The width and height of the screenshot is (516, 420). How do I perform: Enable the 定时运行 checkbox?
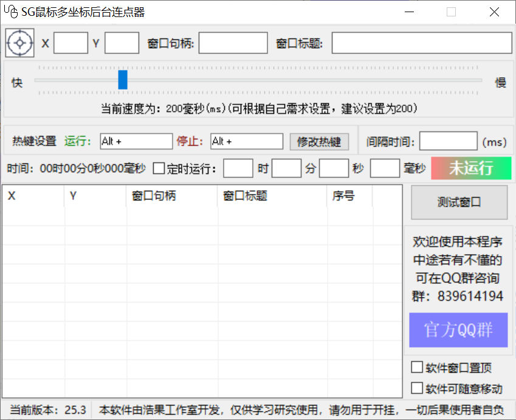[159, 168]
